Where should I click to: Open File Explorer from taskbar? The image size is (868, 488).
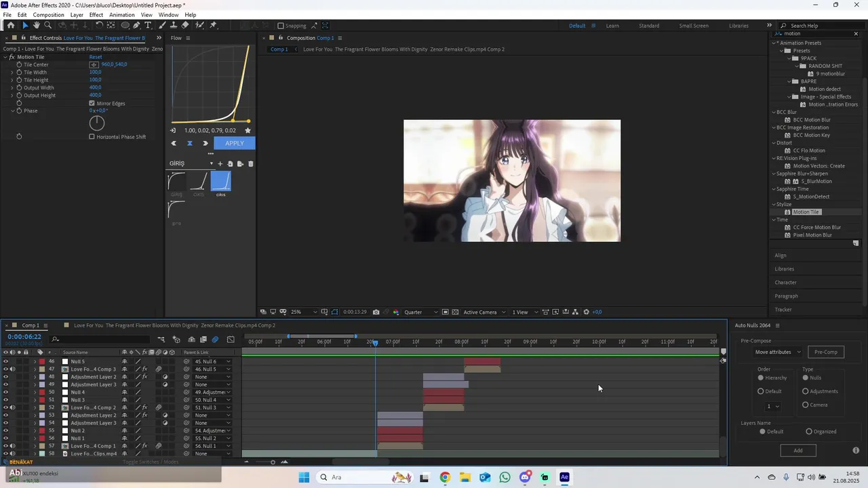point(465,477)
